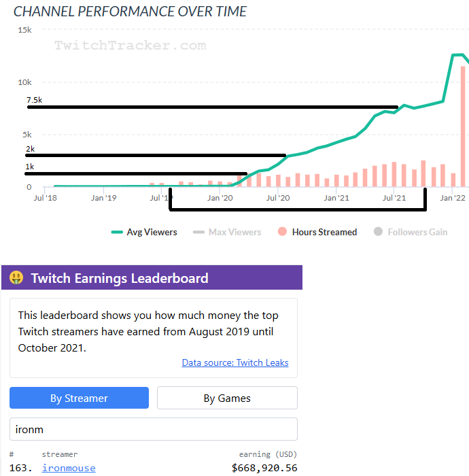Click the "earning (USD)" column header
This screenshot has width=469, height=476.
(x=268, y=454)
